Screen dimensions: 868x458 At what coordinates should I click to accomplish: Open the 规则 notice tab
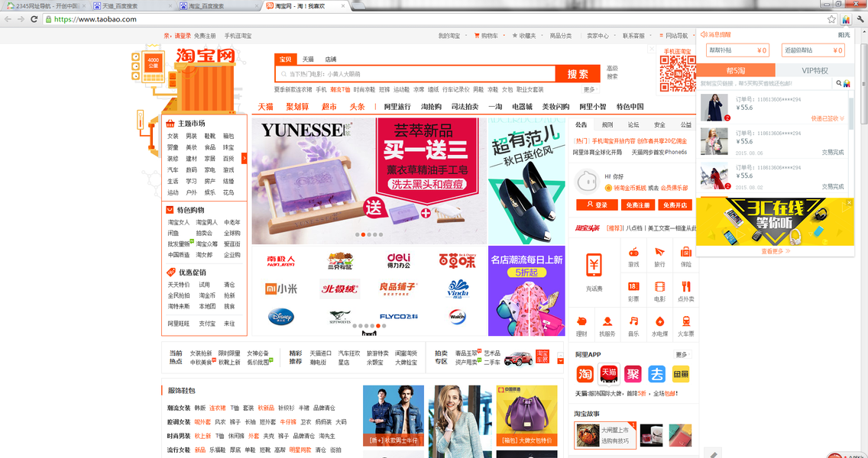(x=607, y=125)
